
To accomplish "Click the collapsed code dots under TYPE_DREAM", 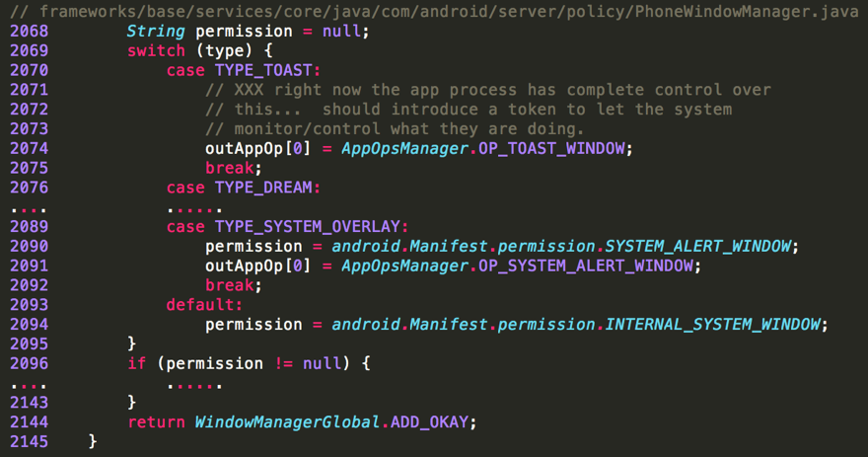I will click(193, 208).
